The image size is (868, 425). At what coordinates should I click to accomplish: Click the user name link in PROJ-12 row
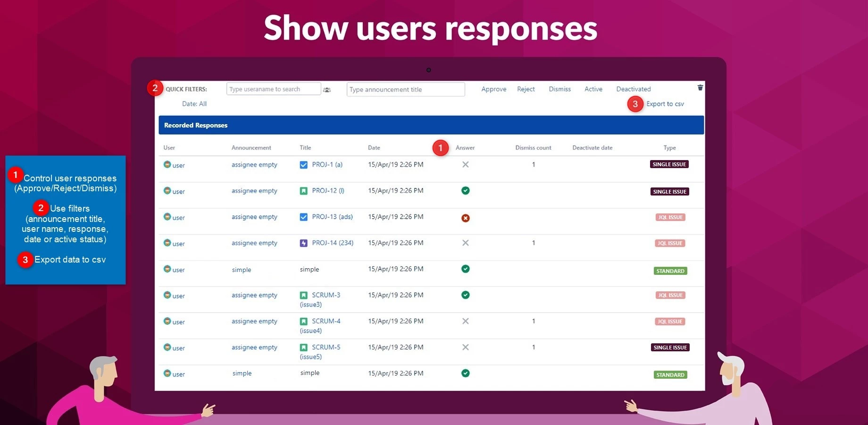click(x=179, y=192)
